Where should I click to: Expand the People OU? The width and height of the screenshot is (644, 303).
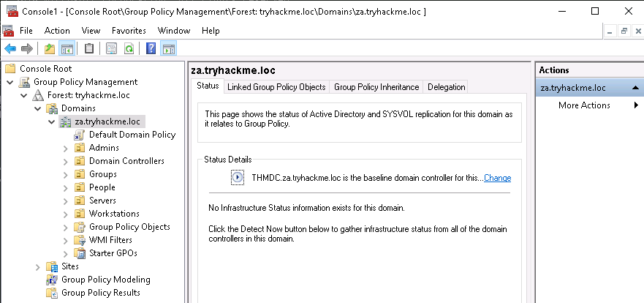pyautogui.click(x=66, y=187)
